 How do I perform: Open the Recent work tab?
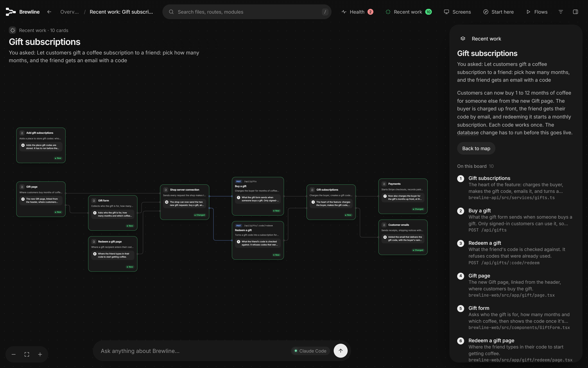[x=408, y=12]
